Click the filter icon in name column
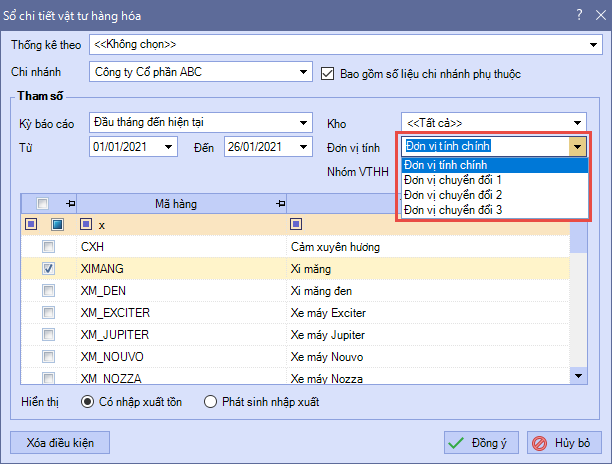Screen dimensions: 612x464 295,224
